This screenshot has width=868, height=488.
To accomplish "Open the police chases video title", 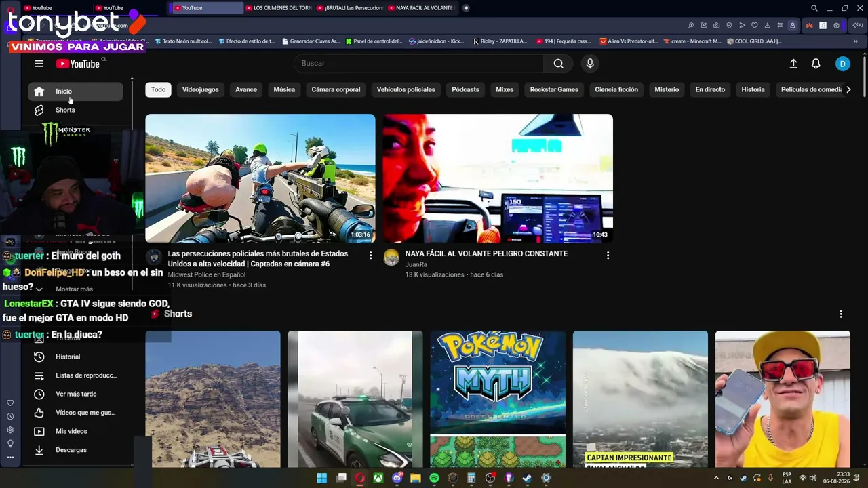I will tap(258, 259).
